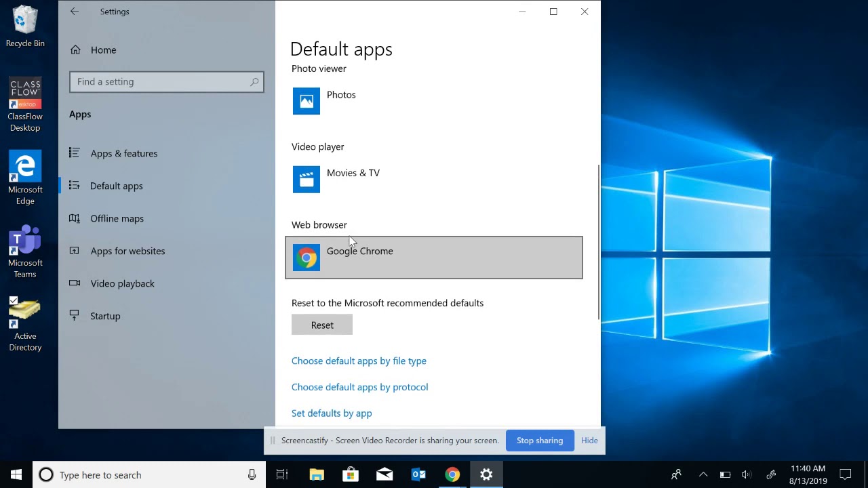Open Microsoft Store from the taskbar
Viewport: 868px width, 488px height.
351,474
